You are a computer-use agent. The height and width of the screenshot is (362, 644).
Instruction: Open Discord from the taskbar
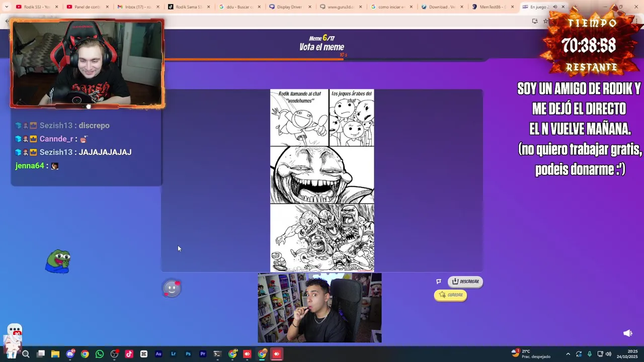[70, 354]
